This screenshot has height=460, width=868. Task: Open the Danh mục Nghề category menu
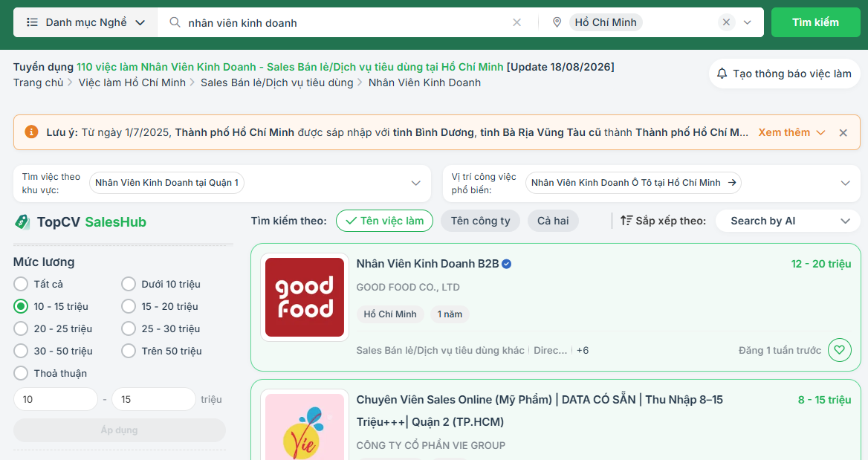tap(85, 23)
